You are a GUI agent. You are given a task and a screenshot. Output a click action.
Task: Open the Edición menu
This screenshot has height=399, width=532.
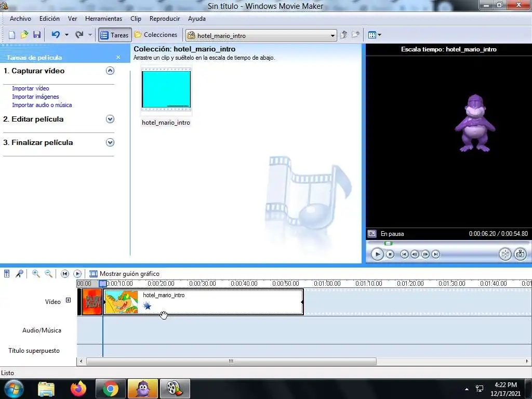coord(49,19)
